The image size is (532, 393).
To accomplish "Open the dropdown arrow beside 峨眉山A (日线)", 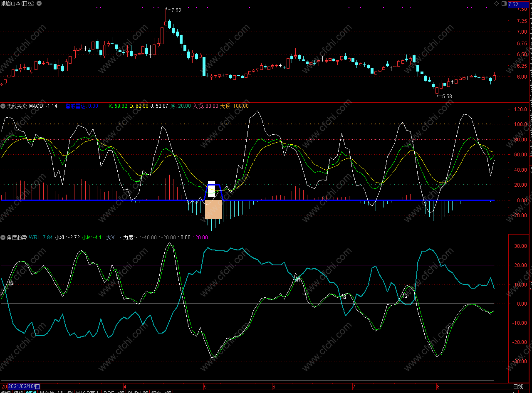I will pos(39,3).
